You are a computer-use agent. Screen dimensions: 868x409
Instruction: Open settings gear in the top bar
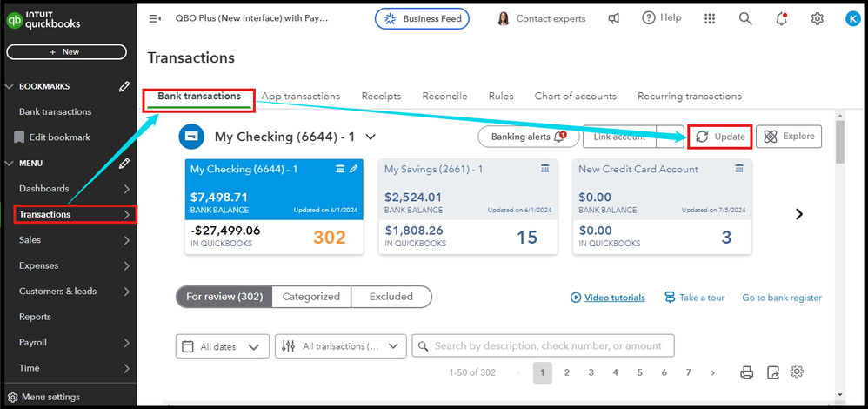click(817, 19)
